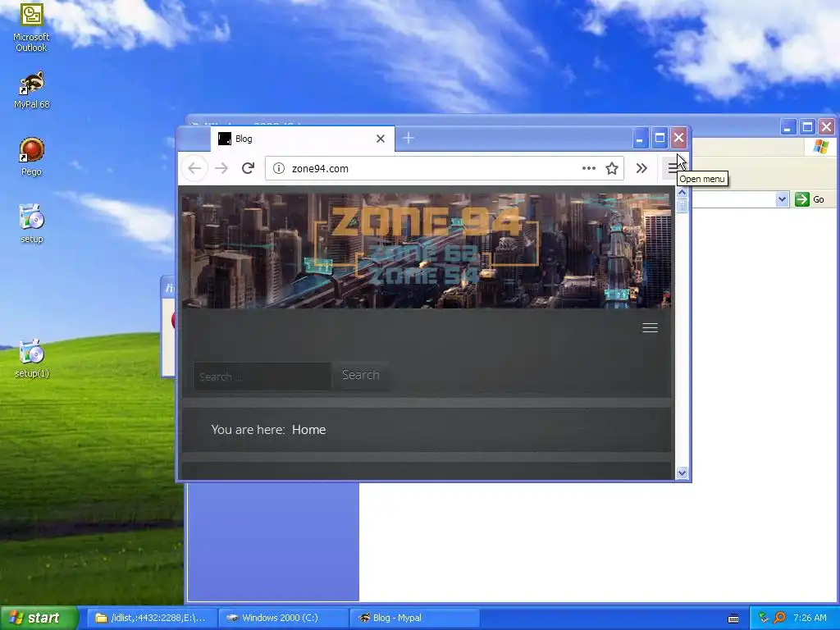
Task: Launch MyPal 68 desktop shortcut
Action: pyautogui.click(x=32, y=90)
